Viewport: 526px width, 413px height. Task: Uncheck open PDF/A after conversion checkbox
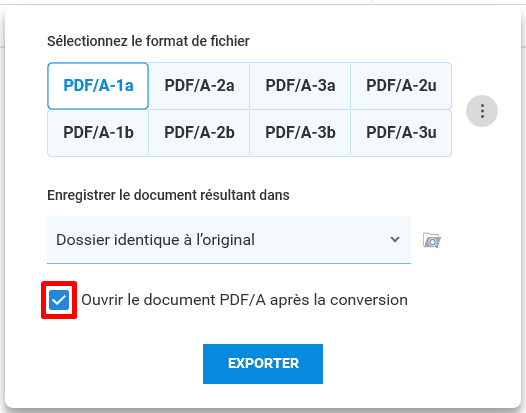(x=59, y=300)
